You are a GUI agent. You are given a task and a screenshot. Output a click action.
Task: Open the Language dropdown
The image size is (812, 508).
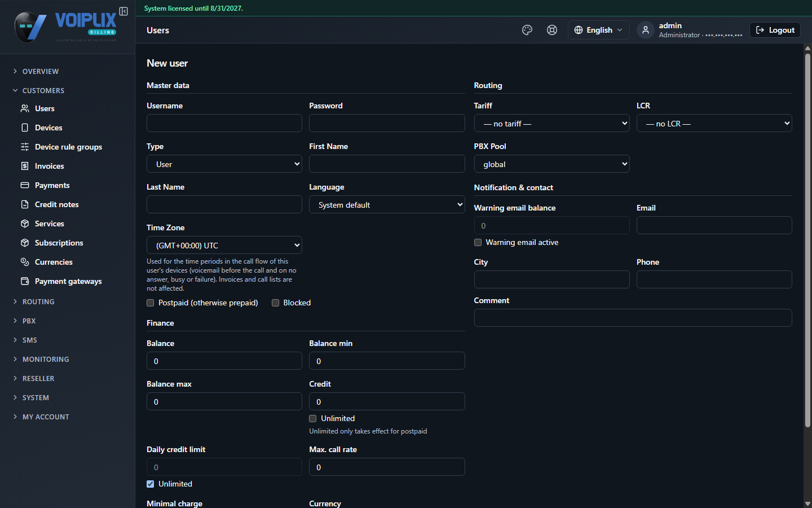387,205
